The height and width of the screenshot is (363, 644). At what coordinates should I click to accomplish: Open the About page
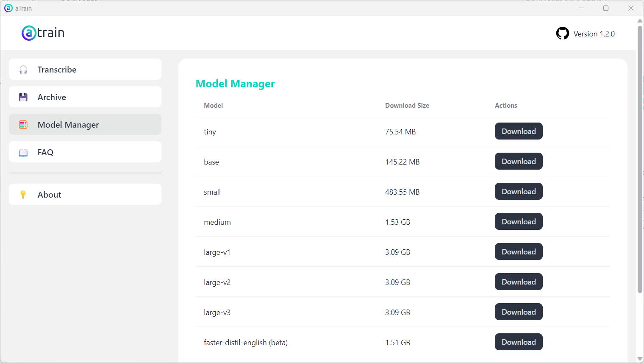85,194
